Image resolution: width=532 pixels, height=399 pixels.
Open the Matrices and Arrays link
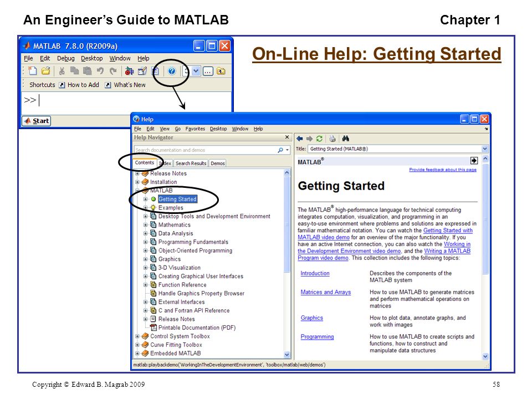coord(326,292)
